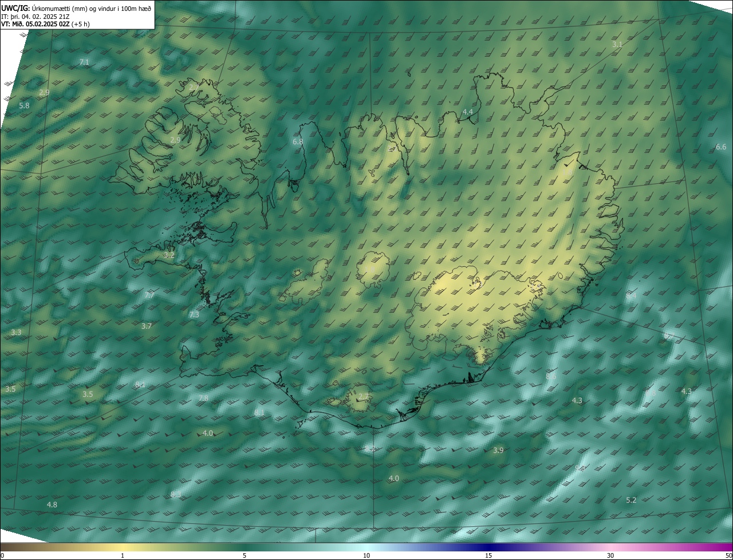Click the 5.2 value label
Image resolution: width=733 pixels, height=560 pixels.
[x=631, y=500]
